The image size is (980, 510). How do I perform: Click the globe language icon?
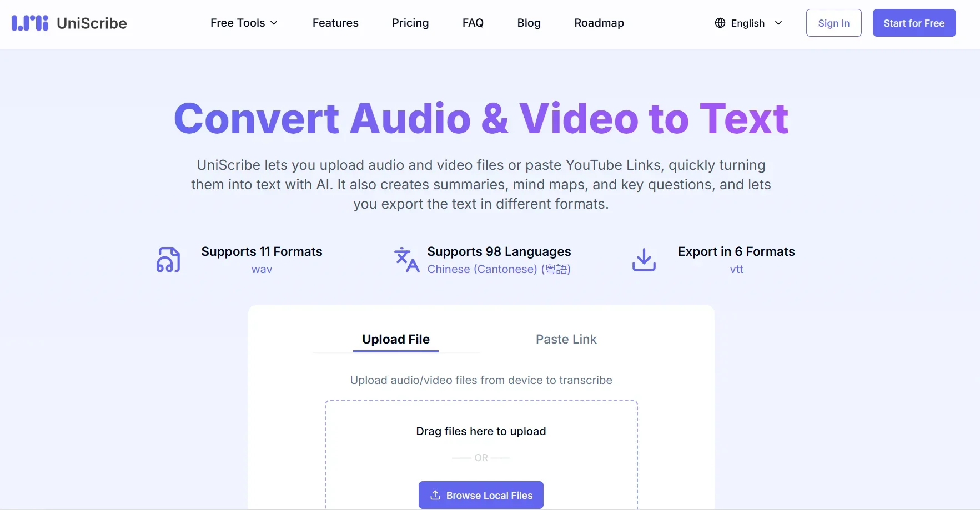point(720,23)
